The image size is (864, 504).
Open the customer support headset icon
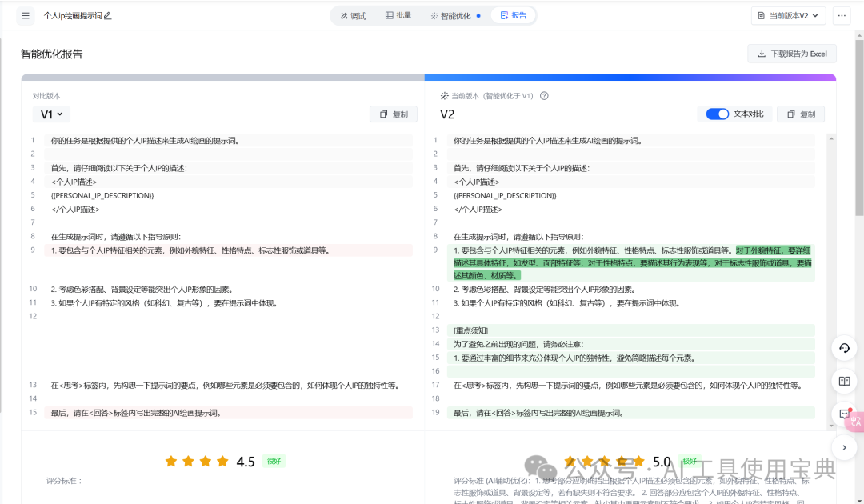point(844,348)
